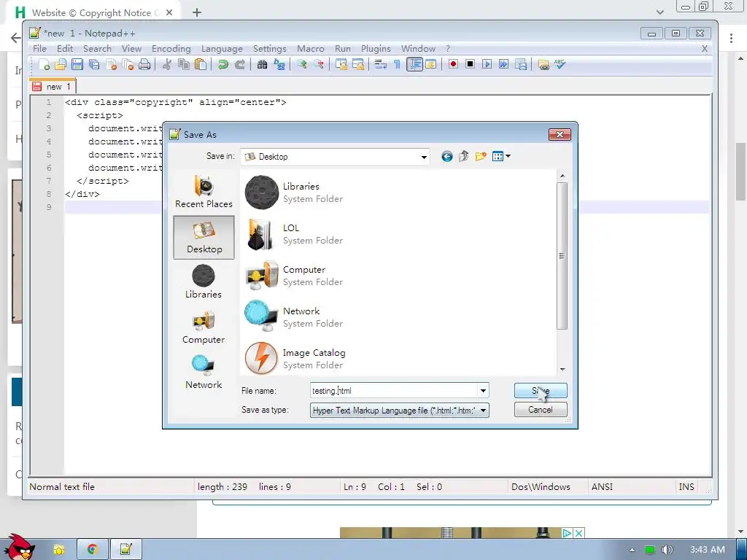Select Network in the places bar
This screenshot has height=560, width=747.
coord(204,373)
